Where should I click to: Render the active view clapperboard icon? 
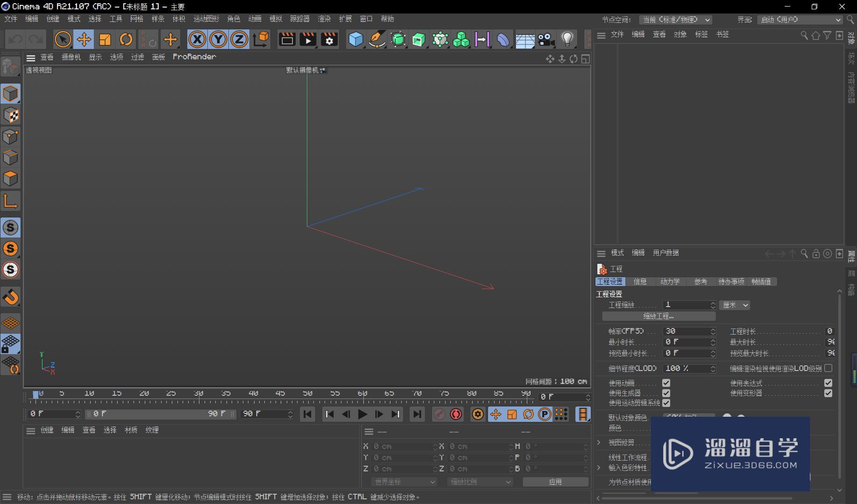point(287,40)
